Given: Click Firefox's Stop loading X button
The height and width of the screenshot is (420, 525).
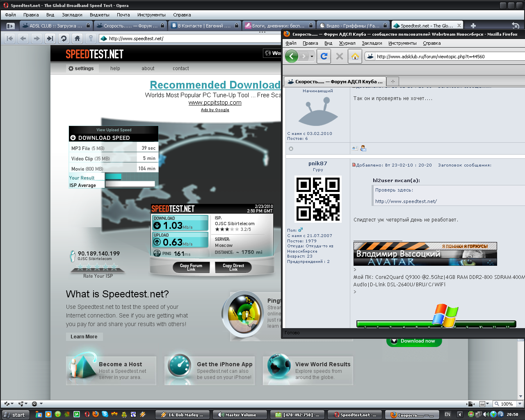Looking at the screenshot, I should click(x=340, y=56).
